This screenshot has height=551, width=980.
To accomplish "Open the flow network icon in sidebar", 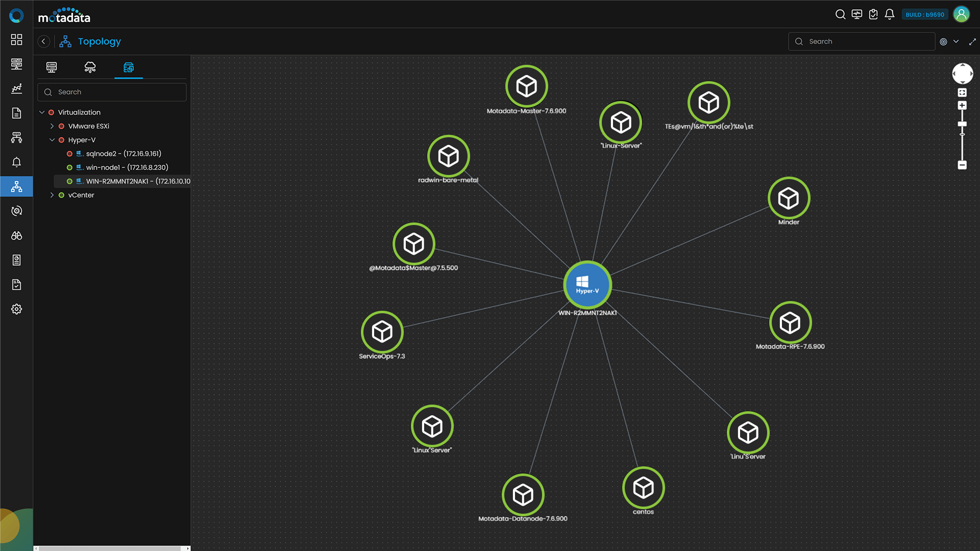I will [16, 137].
